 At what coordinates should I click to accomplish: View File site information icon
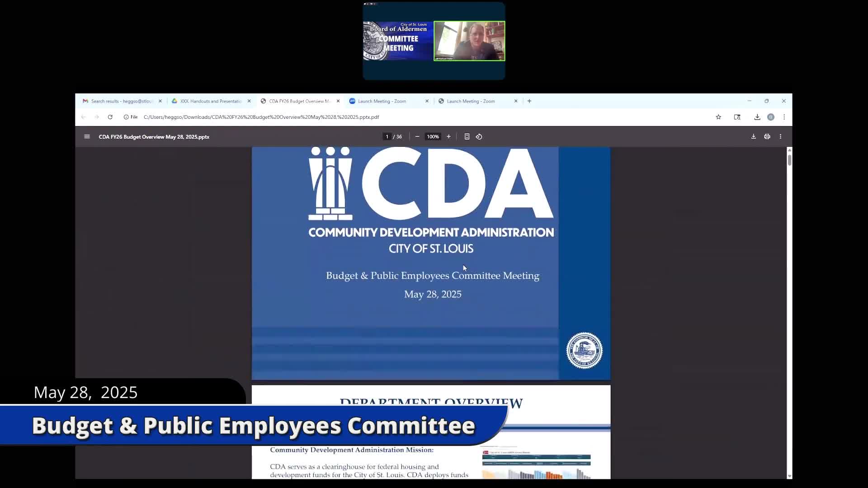(x=131, y=117)
